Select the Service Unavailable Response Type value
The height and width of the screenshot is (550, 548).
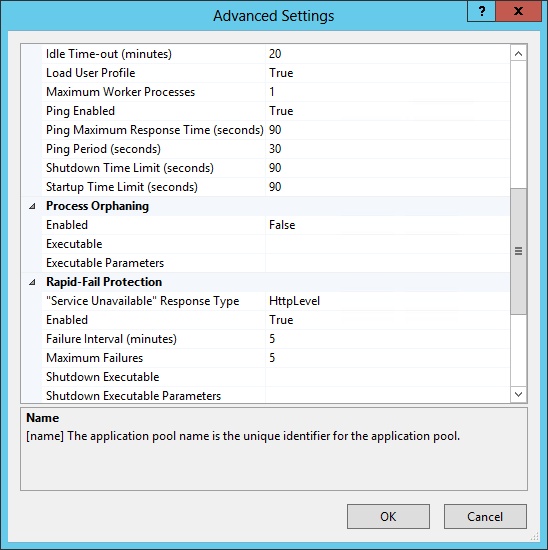click(387, 301)
